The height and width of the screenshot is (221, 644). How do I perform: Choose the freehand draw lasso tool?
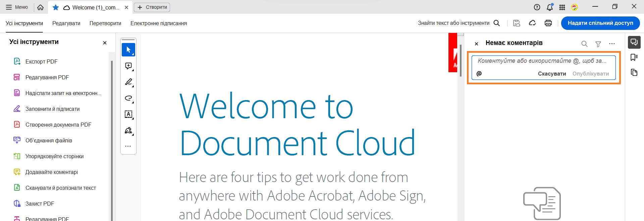[128, 98]
